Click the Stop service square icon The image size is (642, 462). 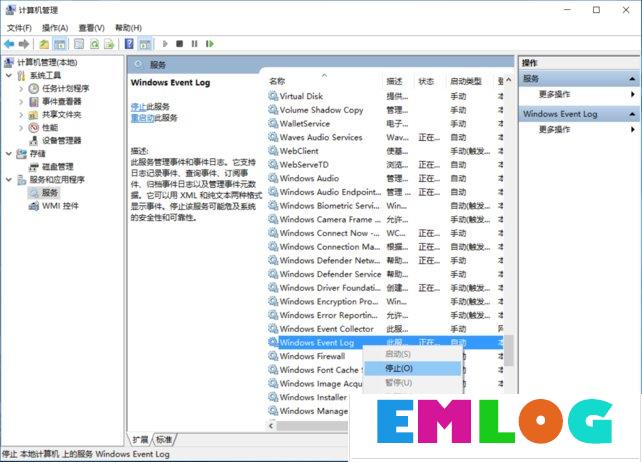pyautogui.click(x=179, y=44)
